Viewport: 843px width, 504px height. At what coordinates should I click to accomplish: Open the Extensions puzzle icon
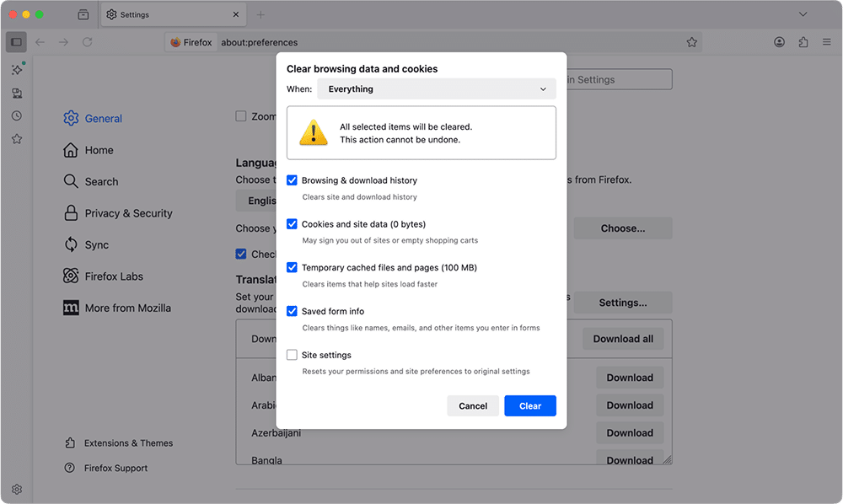[803, 42]
